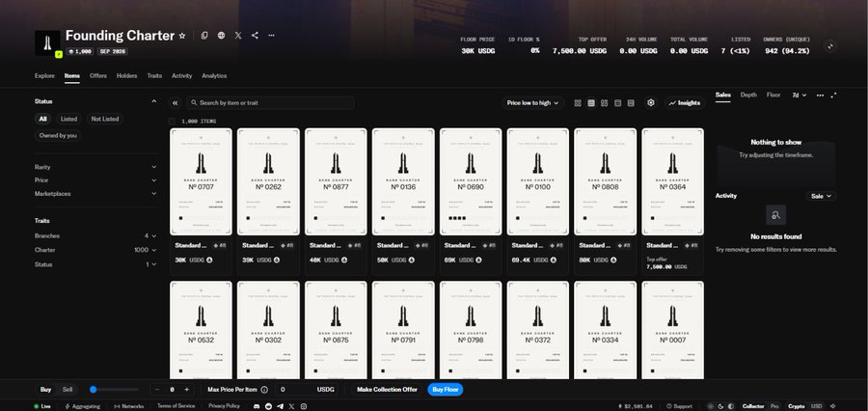The width and height of the screenshot is (868, 411).
Task: Switch to Sell mode in the bottom bar
Action: coord(67,390)
